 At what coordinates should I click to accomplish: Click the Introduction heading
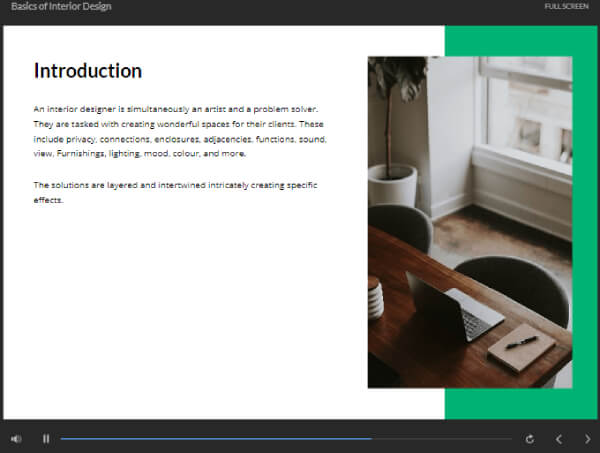[x=88, y=71]
